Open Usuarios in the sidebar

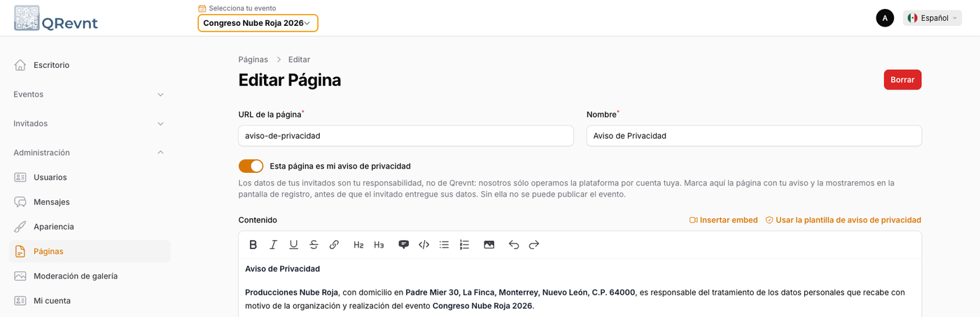(x=90, y=177)
